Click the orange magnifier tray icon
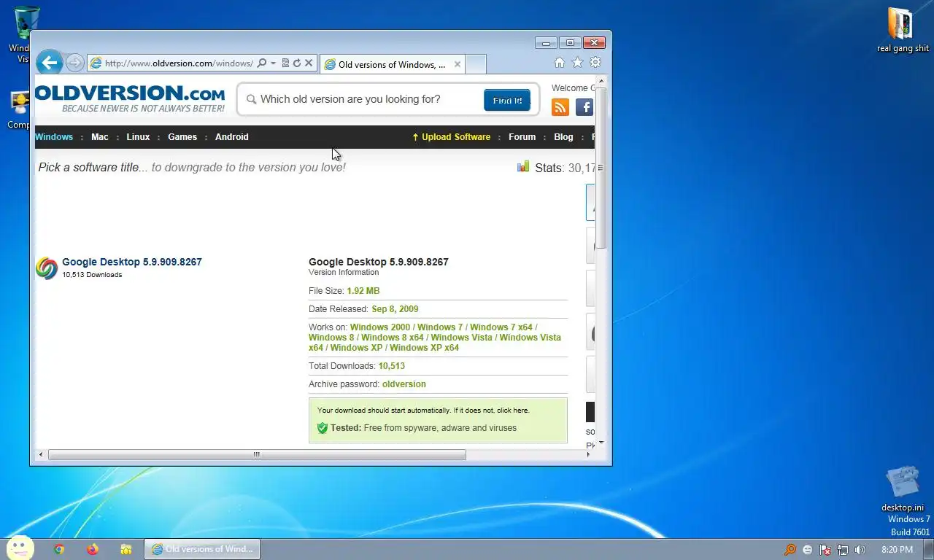This screenshot has height=560, width=934. tap(790, 550)
